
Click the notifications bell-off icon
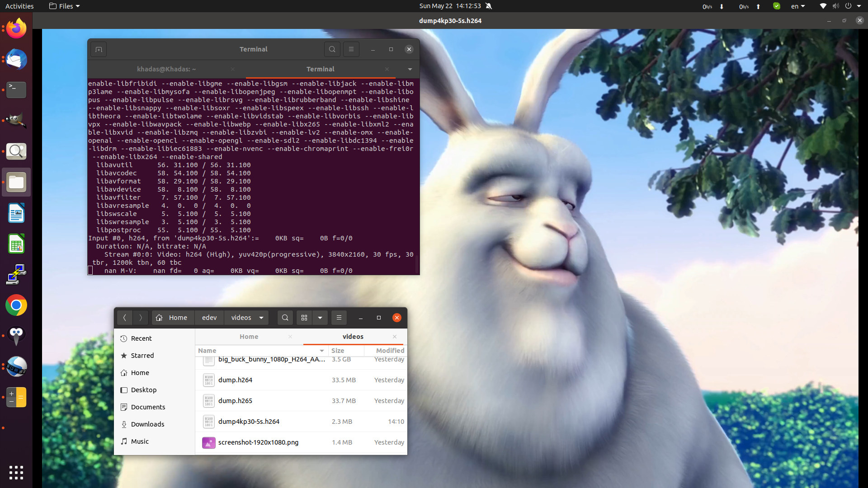click(x=489, y=6)
